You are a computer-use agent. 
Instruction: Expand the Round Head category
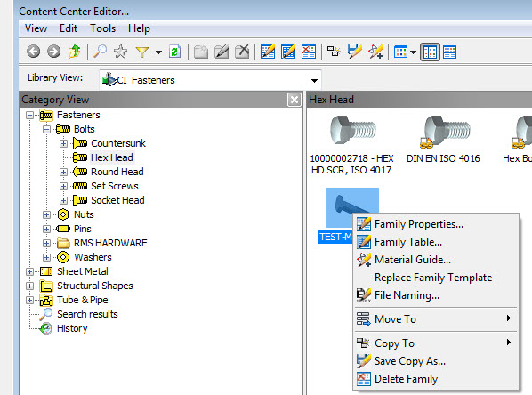[x=63, y=173]
